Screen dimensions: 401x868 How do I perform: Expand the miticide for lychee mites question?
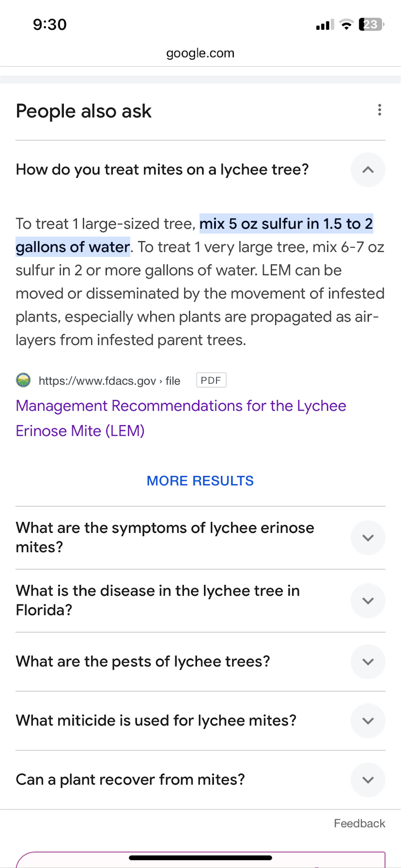[x=368, y=721]
